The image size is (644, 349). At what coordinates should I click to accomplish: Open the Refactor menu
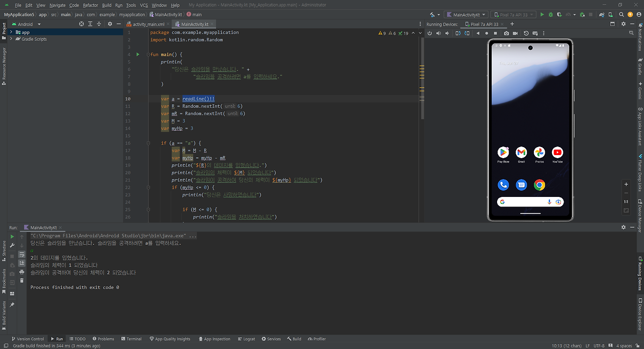(91, 5)
